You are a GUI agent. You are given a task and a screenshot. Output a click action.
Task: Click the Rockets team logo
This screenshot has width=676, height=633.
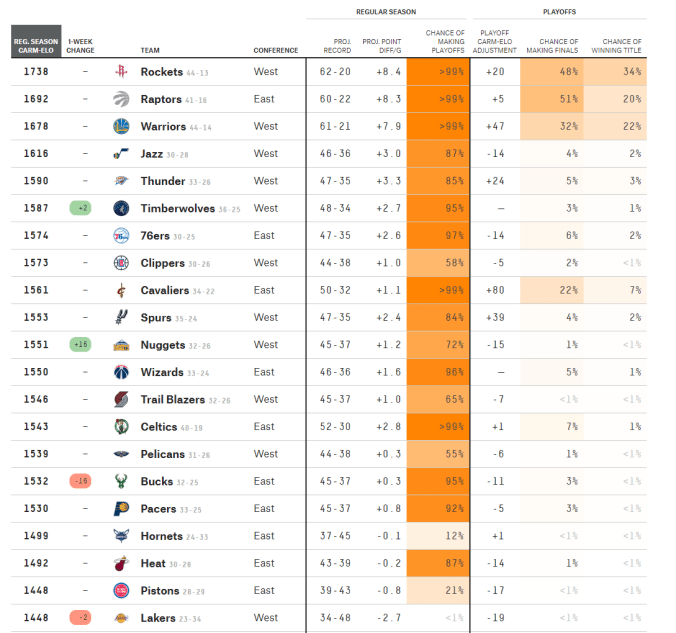(x=121, y=72)
